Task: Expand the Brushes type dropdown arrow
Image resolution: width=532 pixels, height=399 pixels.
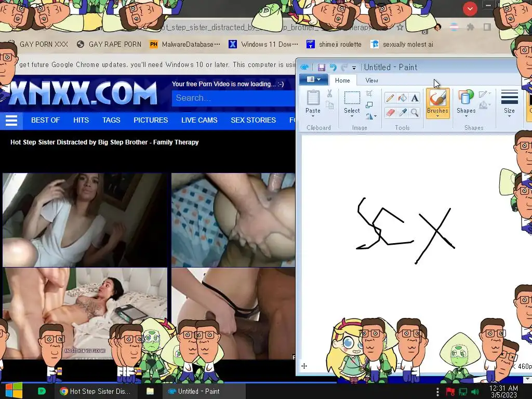Action: [437, 116]
